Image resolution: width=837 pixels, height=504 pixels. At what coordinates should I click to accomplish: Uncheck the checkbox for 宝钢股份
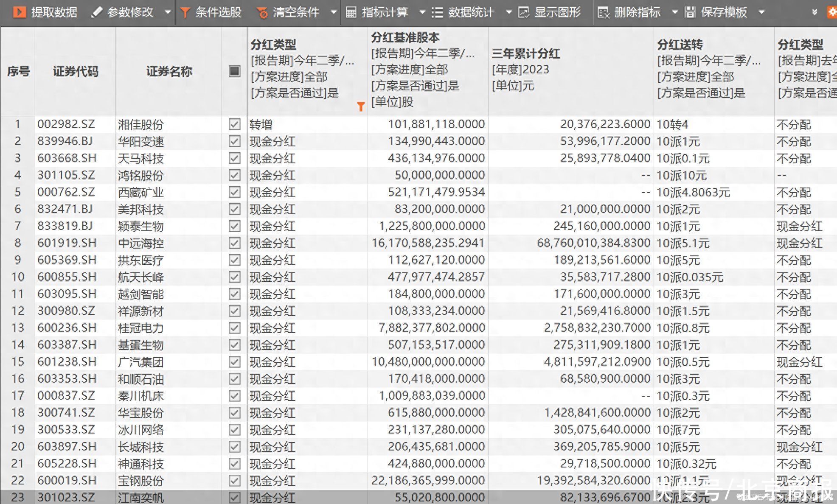click(x=234, y=481)
